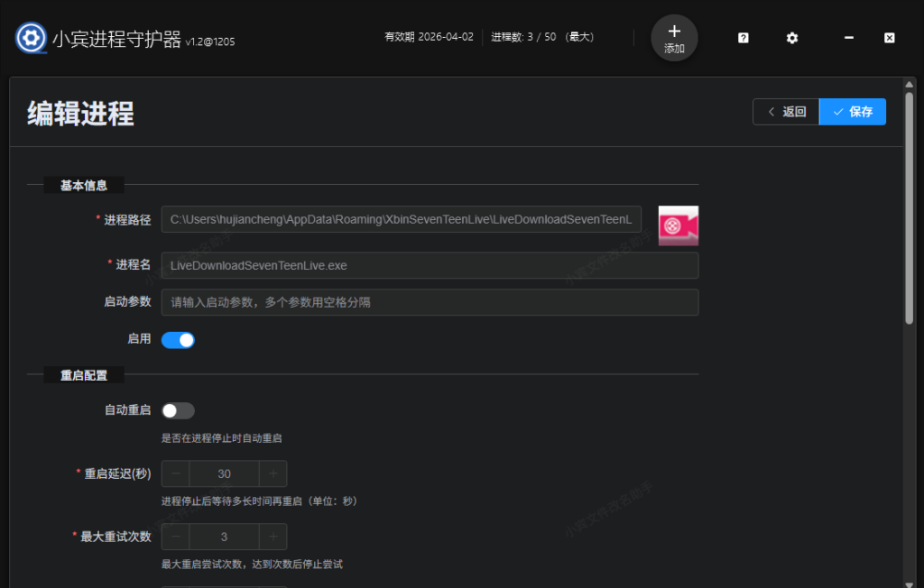Viewport: 924px width, 588px height.
Task: Increase 重启延迟 with the plus stepper
Action: coord(272,473)
